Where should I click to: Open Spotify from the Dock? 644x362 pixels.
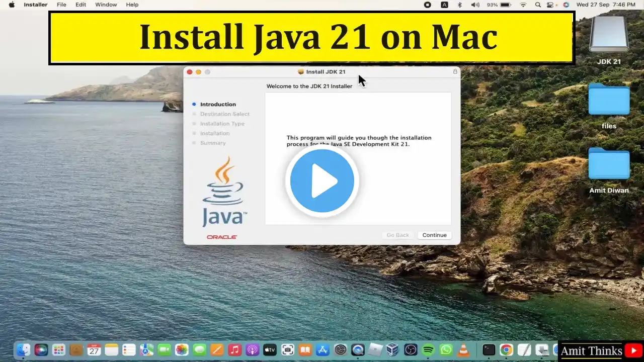tap(428, 350)
